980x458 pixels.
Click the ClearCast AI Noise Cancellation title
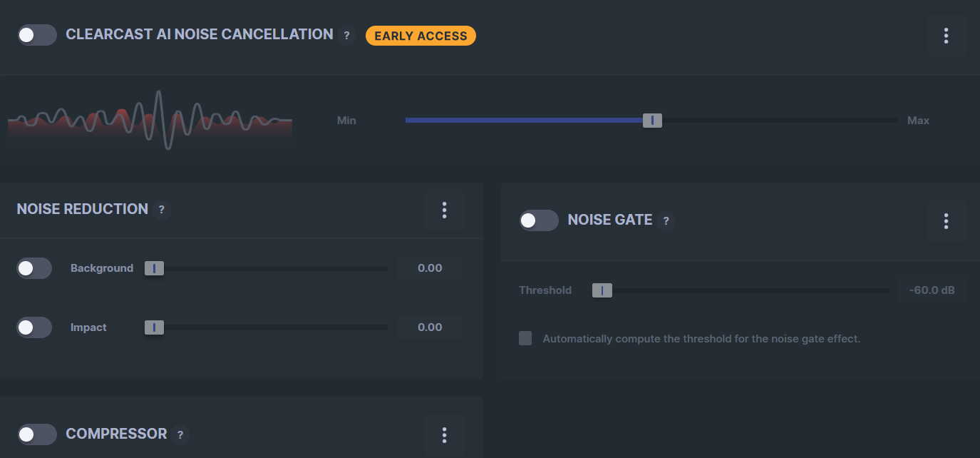200,34
